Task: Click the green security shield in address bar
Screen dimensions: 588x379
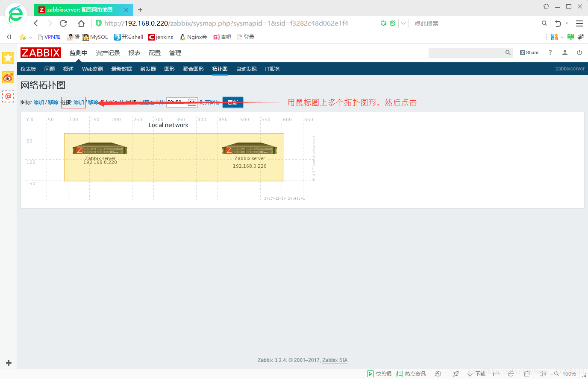Action: [99, 23]
